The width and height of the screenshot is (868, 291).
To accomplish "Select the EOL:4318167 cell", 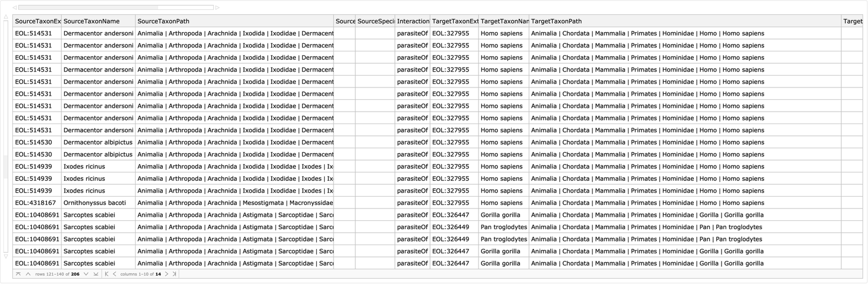I will [35, 203].
